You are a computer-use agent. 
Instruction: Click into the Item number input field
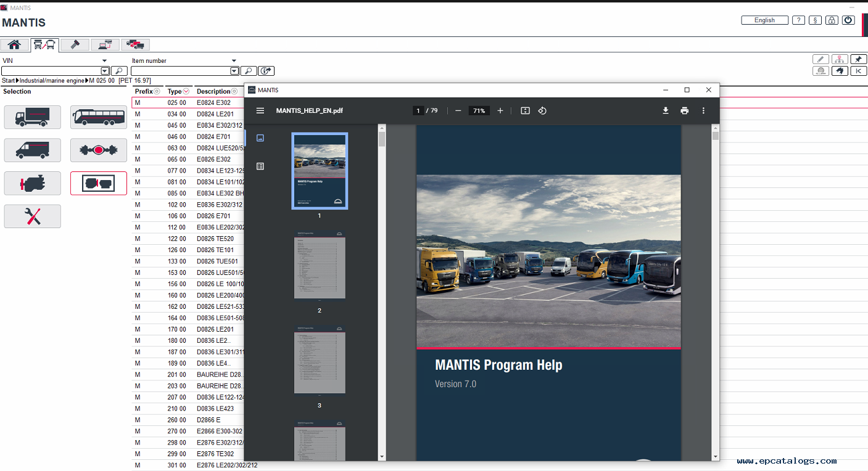(x=181, y=71)
